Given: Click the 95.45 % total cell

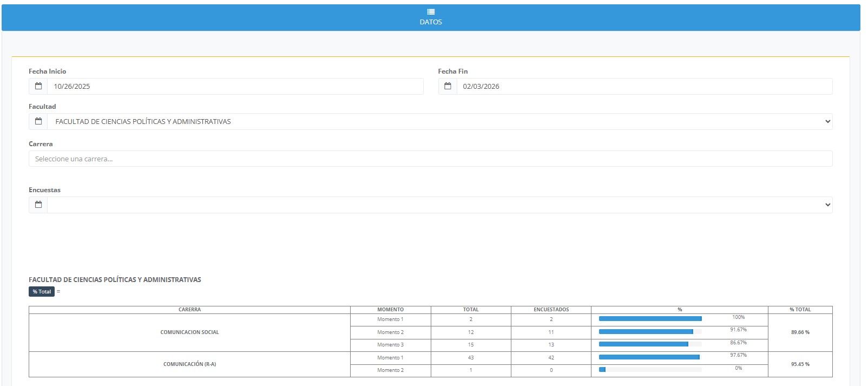Looking at the screenshot, I should point(800,364).
